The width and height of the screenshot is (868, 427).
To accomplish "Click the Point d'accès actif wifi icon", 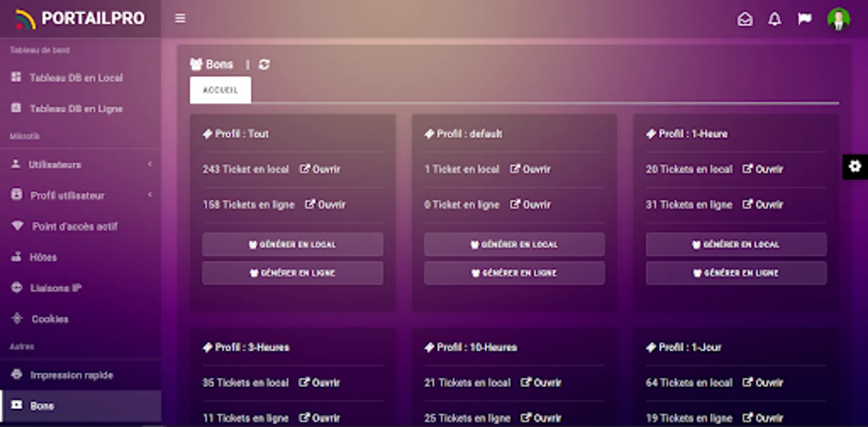I will click(x=18, y=226).
